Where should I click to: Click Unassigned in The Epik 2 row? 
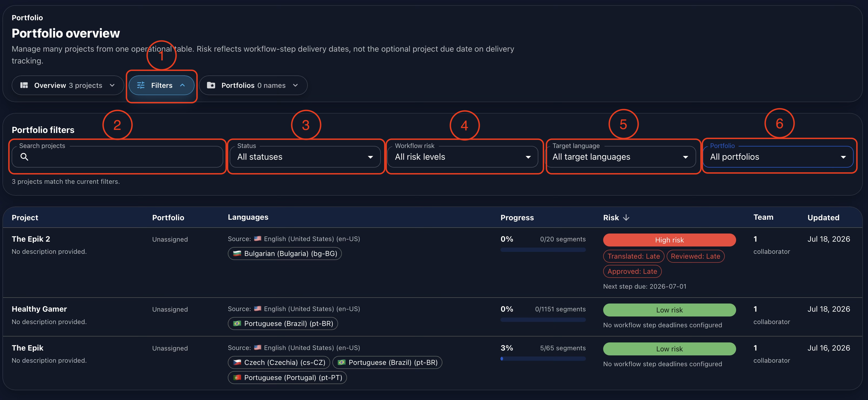point(170,239)
